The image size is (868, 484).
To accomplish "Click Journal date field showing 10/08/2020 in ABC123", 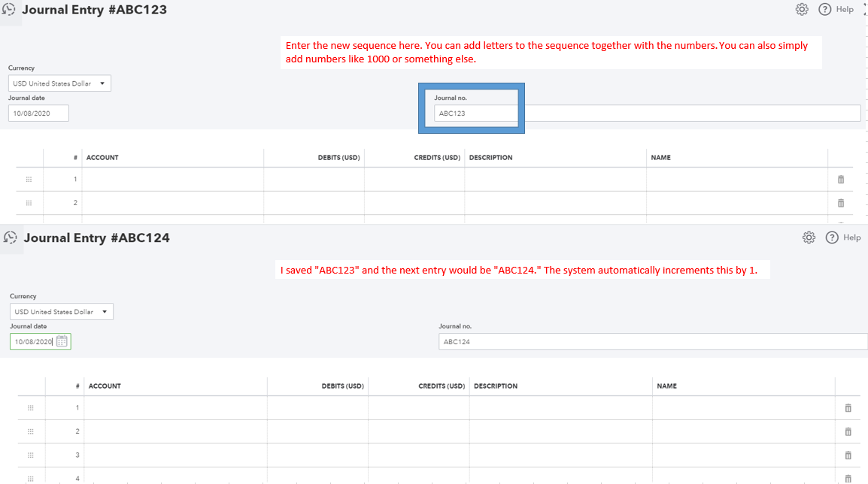I will [39, 113].
